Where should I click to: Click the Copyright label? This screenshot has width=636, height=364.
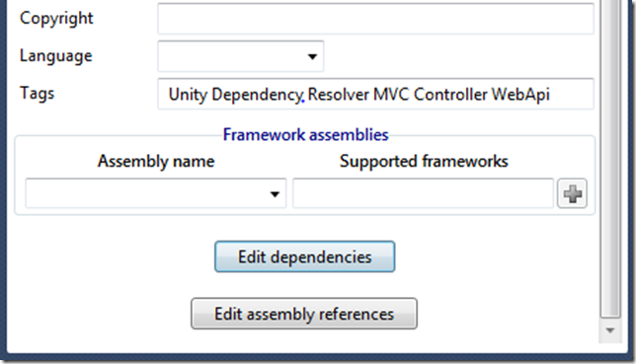[x=56, y=18]
